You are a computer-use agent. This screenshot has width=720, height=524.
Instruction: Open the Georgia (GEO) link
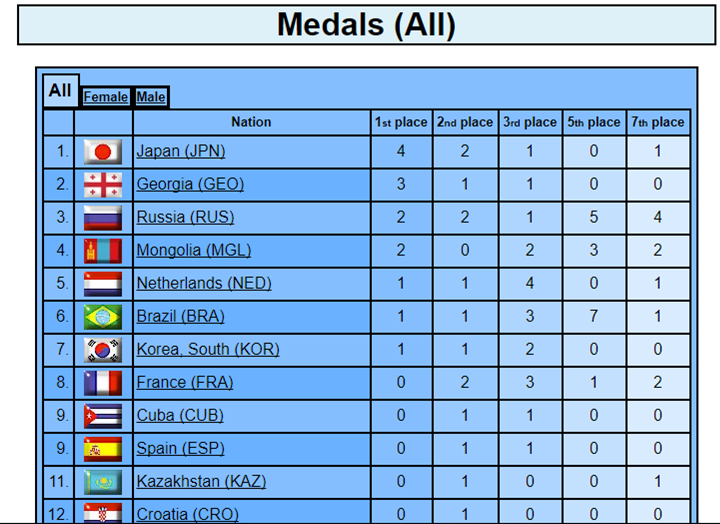190,184
